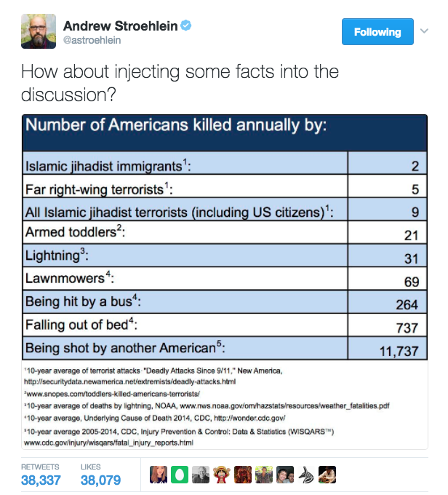Click the seventh liker avatar showing a couple
448x495 pixels.
(286, 474)
